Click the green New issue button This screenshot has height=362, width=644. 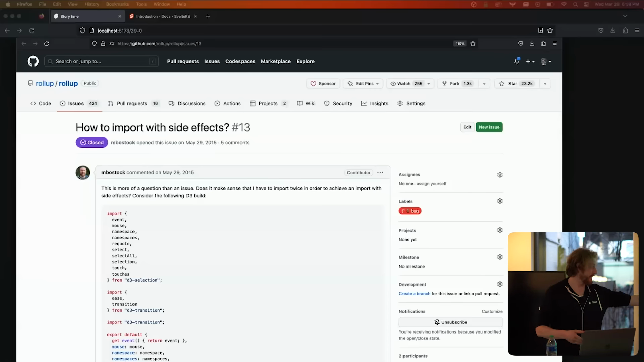[x=489, y=127]
